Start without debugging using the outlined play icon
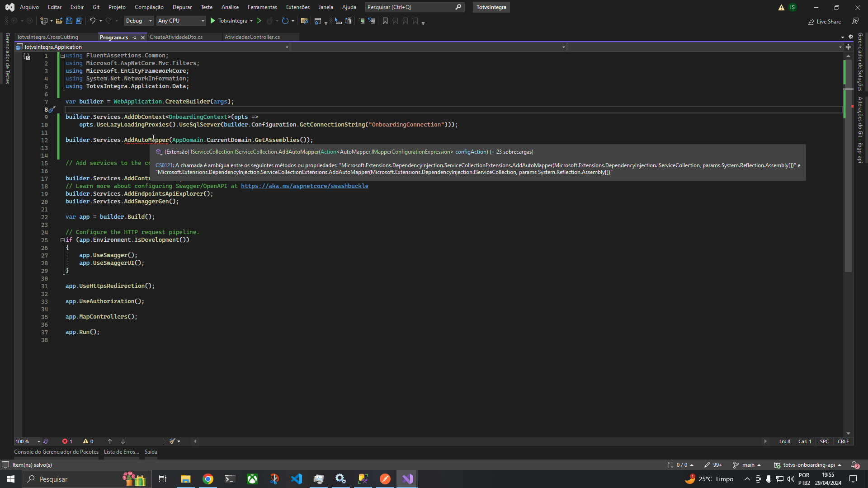This screenshot has width=868, height=488. click(259, 21)
